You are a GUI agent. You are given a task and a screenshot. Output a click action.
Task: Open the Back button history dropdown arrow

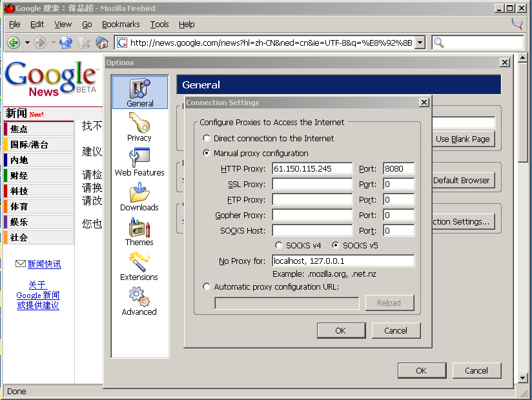[x=27, y=43]
